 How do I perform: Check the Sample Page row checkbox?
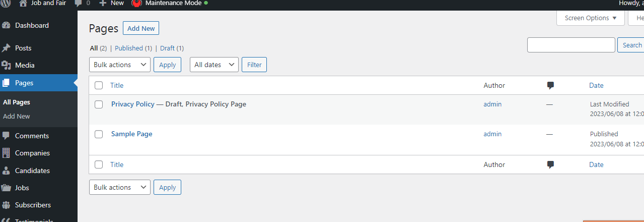[99, 134]
